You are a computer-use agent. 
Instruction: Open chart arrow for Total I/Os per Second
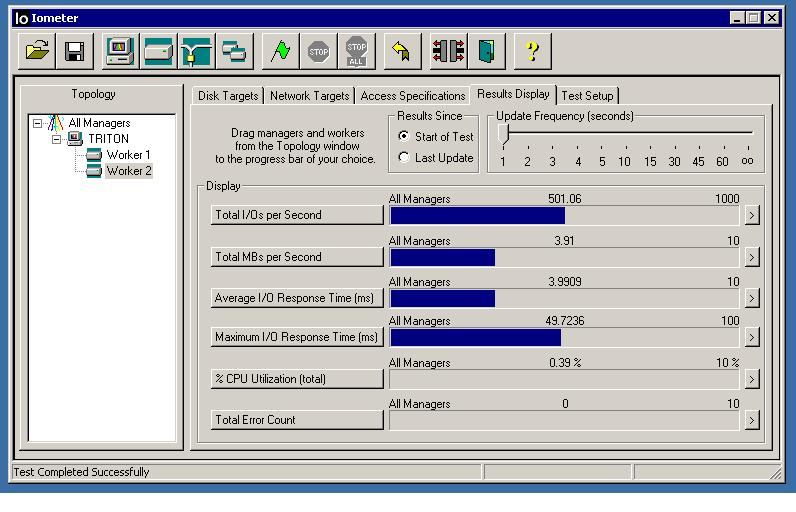tap(752, 216)
